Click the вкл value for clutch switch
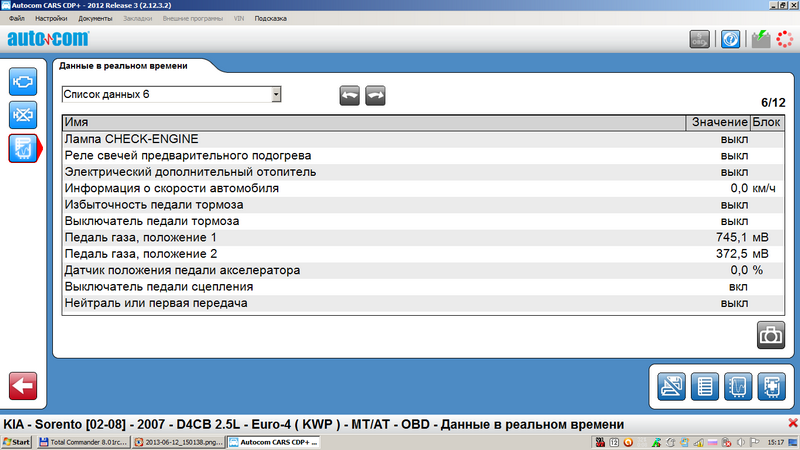Screen dimensions: 800x450 pos(738,286)
